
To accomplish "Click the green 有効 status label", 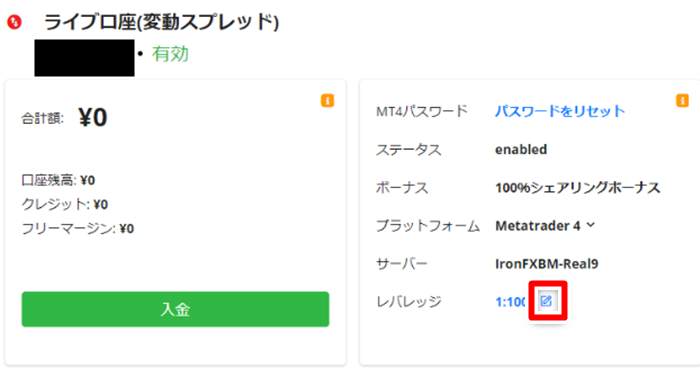I will [170, 54].
